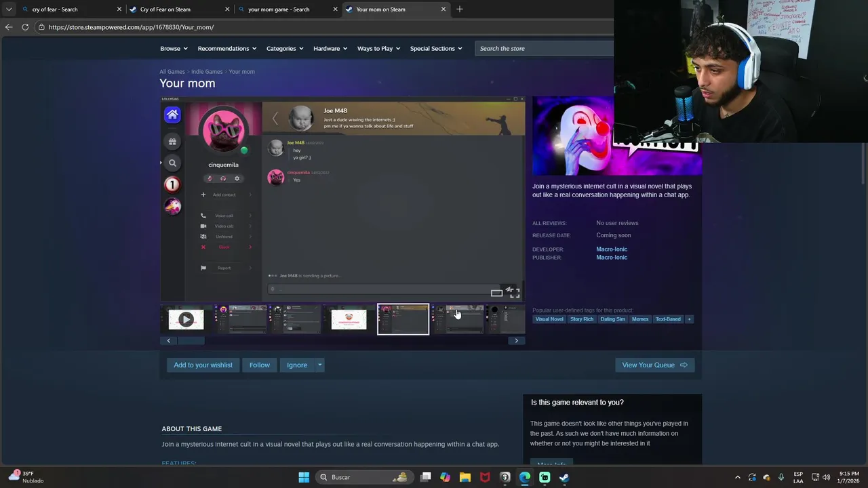
Task: Select the third screenshot thumbnail
Action: click(294, 319)
